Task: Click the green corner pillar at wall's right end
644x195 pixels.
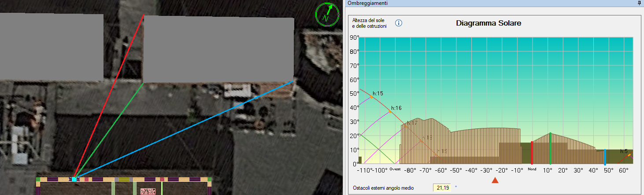Action: pos(209,179)
